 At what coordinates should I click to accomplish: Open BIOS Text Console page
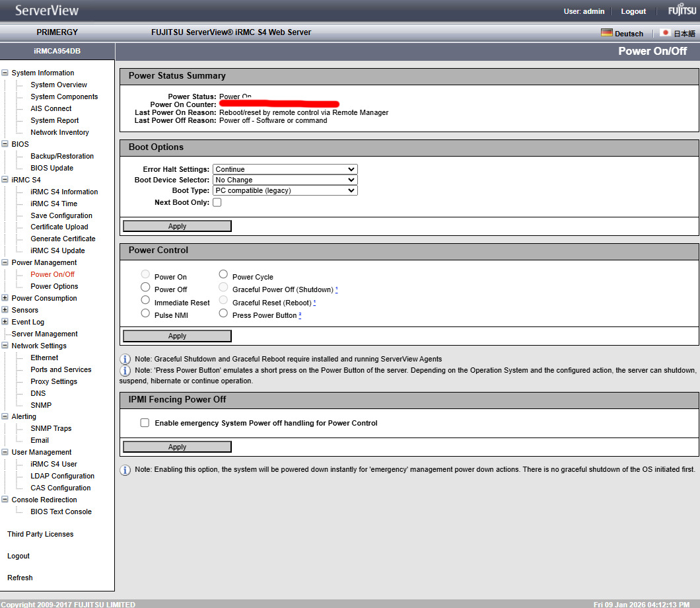[61, 512]
